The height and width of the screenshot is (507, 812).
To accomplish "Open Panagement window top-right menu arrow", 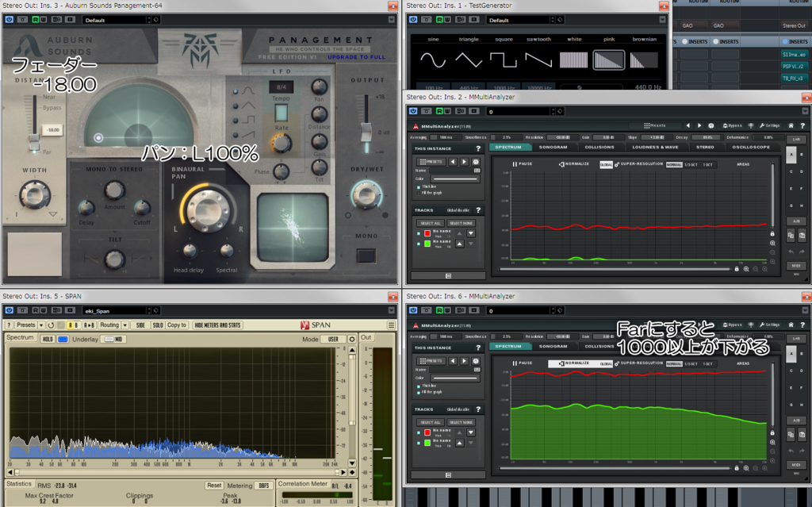I will (x=392, y=20).
